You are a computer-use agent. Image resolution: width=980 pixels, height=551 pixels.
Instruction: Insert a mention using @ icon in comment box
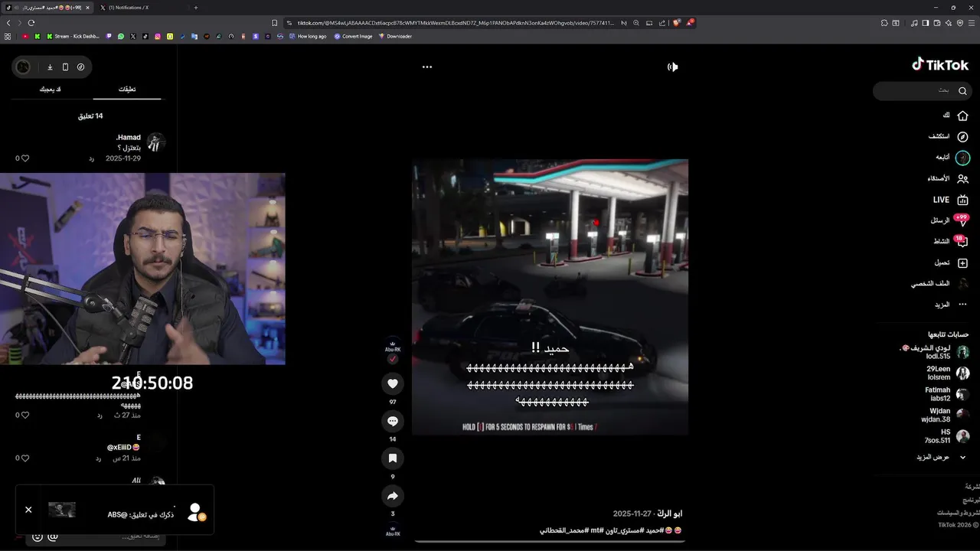point(53,536)
